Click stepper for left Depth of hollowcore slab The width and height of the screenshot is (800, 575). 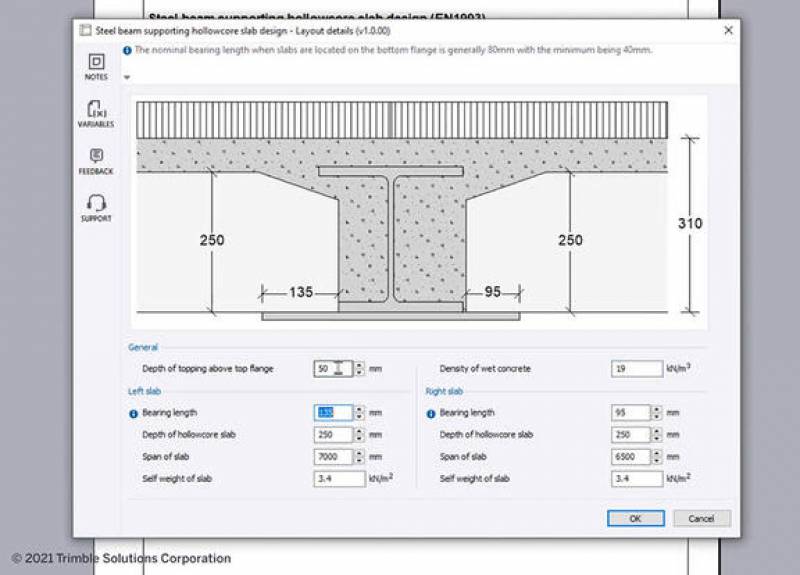point(360,435)
